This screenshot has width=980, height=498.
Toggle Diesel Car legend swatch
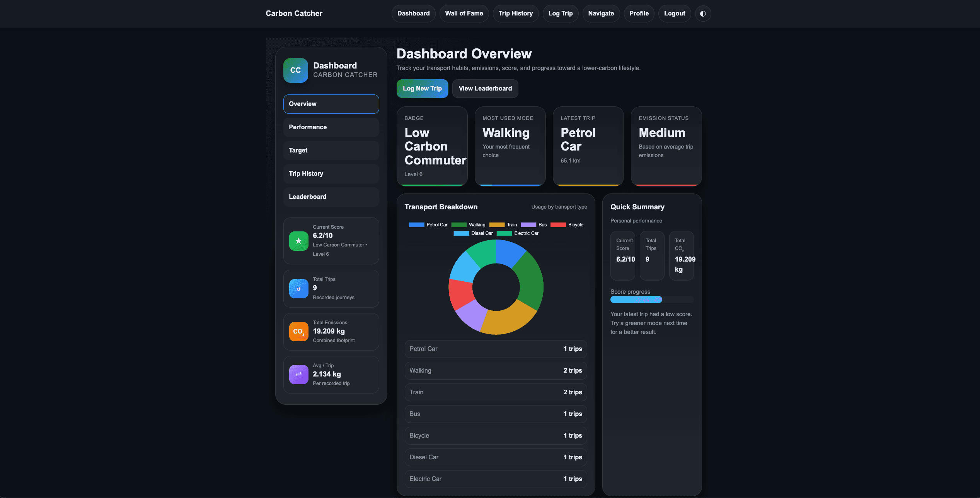coord(461,233)
